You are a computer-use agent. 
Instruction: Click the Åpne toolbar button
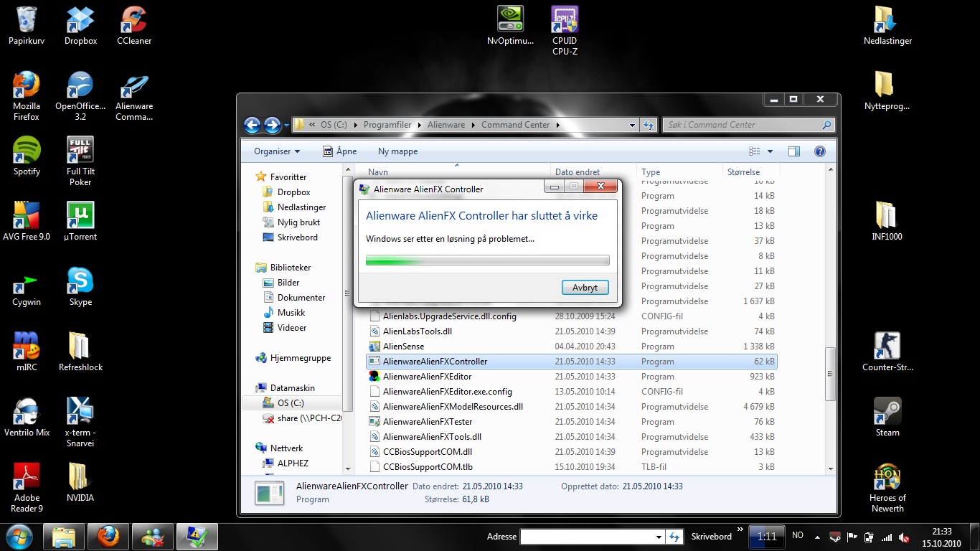(340, 151)
